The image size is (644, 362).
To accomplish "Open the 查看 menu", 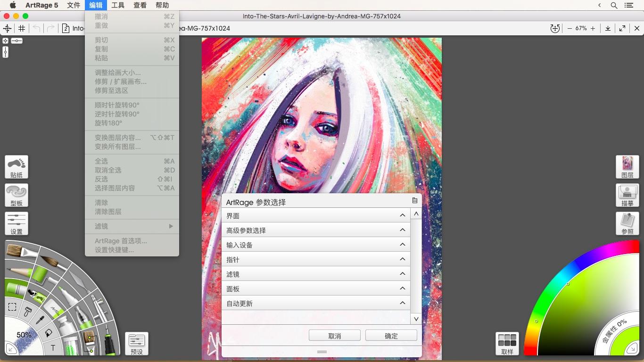I will pos(140,5).
